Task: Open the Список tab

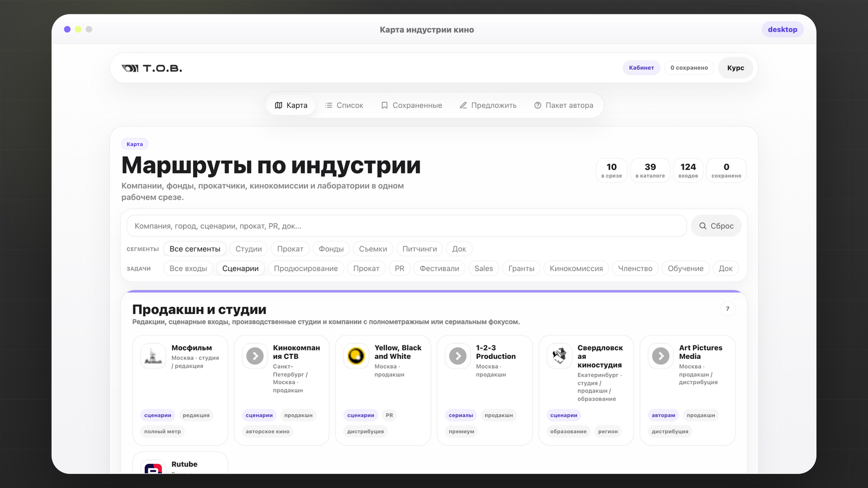Action: 344,105
